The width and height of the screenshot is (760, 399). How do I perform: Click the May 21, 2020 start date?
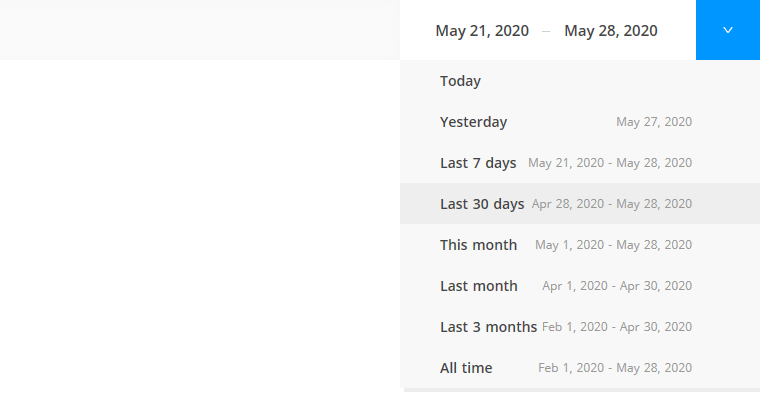[x=482, y=31]
